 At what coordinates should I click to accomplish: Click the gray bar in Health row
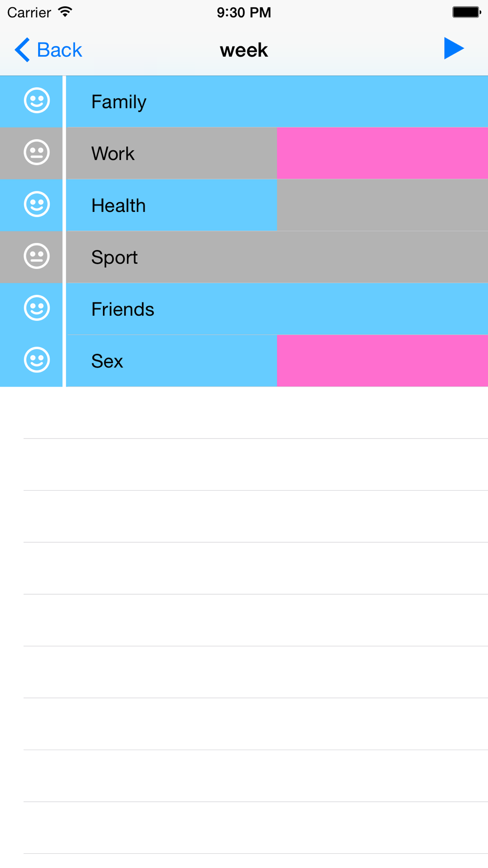click(382, 205)
